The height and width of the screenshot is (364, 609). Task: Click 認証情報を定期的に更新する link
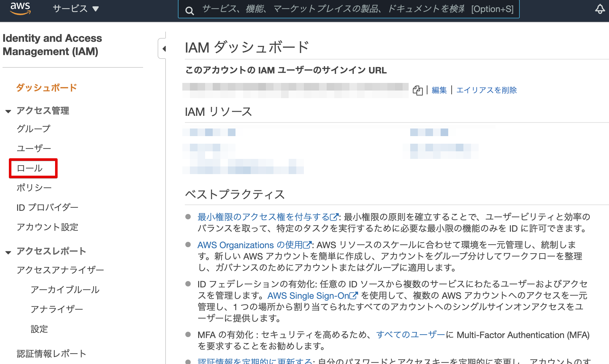[x=255, y=361]
